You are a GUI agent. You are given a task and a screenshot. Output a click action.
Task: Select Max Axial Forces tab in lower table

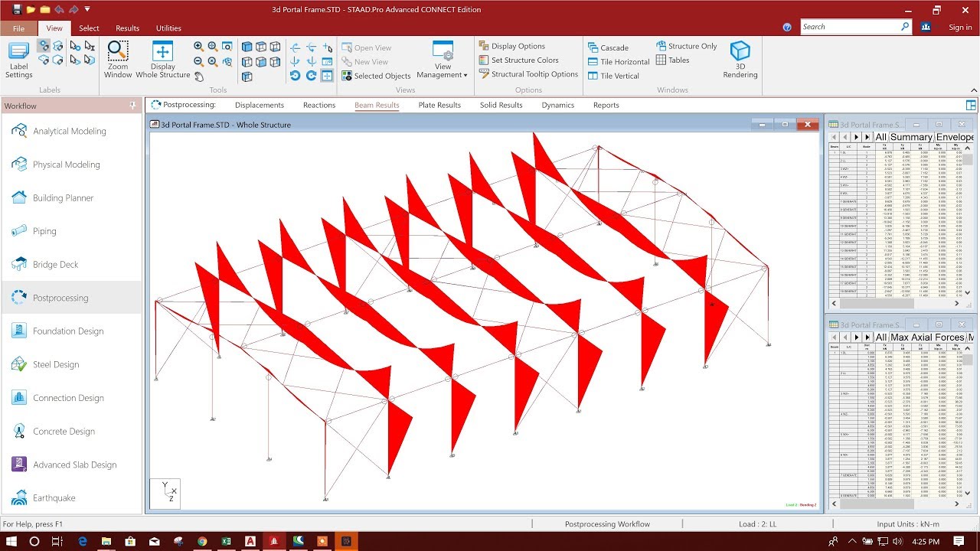928,337
